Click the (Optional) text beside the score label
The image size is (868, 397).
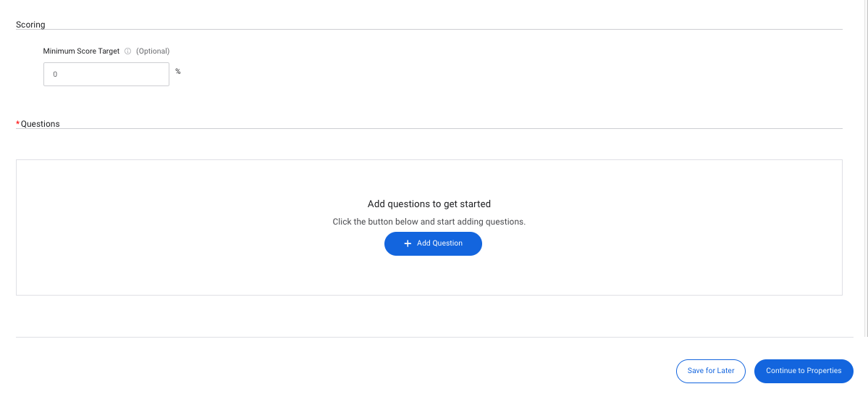(153, 51)
